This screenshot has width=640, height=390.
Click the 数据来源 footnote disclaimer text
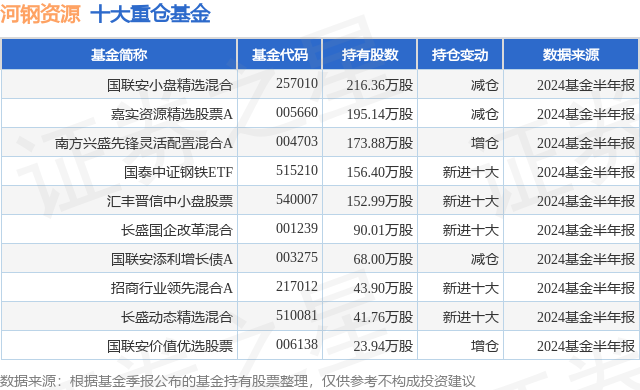click(x=238, y=381)
